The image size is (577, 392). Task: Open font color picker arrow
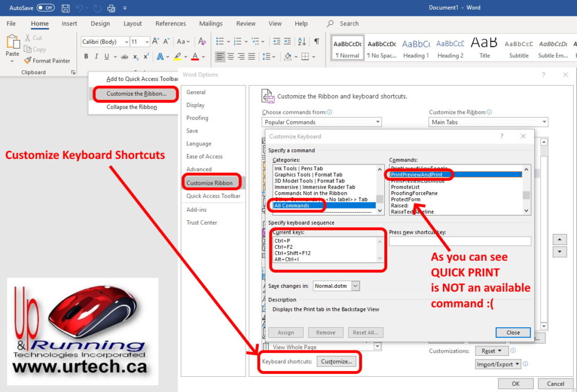tap(203, 56)
